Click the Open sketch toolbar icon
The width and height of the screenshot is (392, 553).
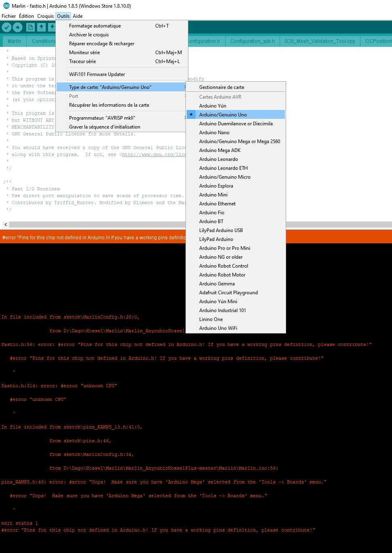[41, 27]
